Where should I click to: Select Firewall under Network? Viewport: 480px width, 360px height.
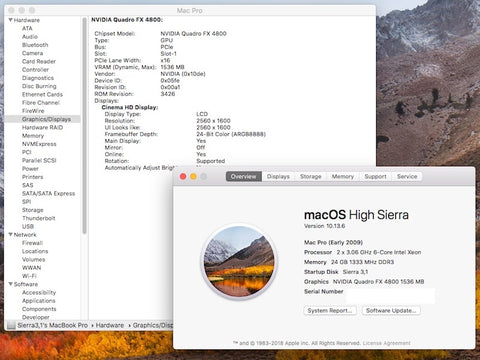pyautogui.click(x=32, y=243)
